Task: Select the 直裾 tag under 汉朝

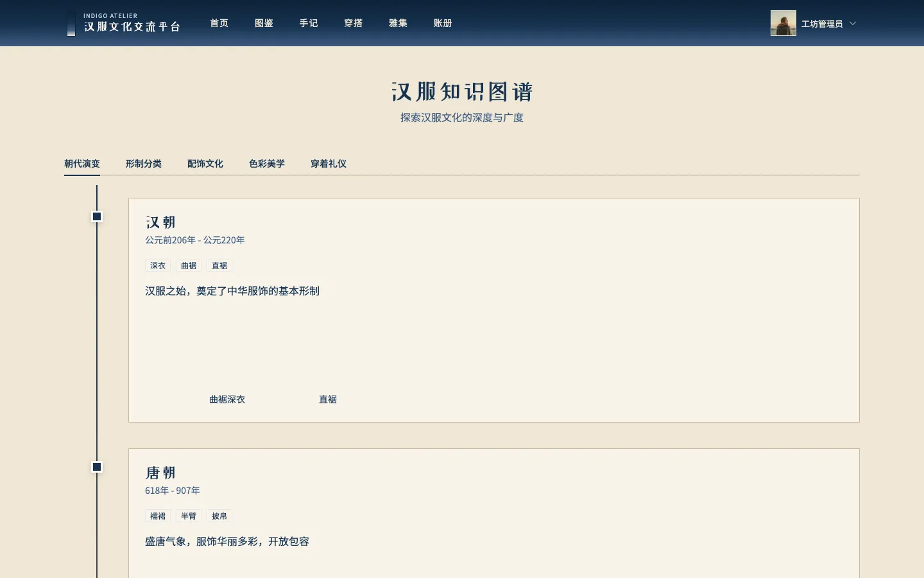Action: 219,265
